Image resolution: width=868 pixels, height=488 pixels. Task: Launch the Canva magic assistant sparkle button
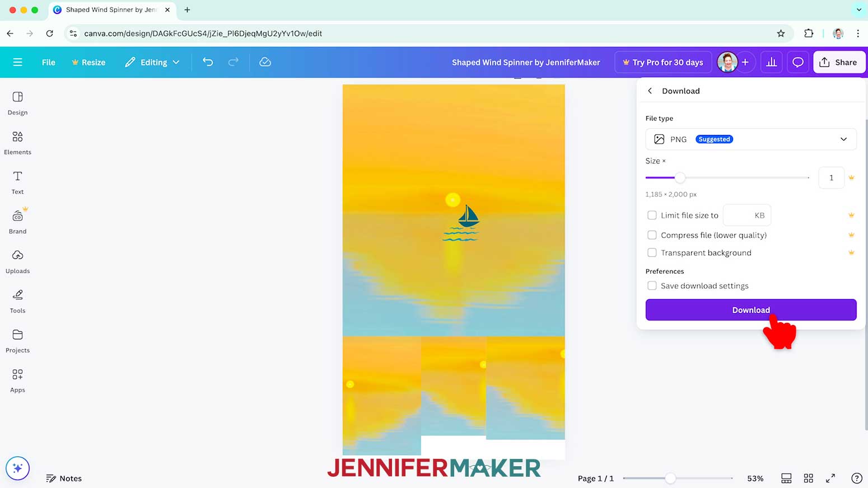[17, 468]
